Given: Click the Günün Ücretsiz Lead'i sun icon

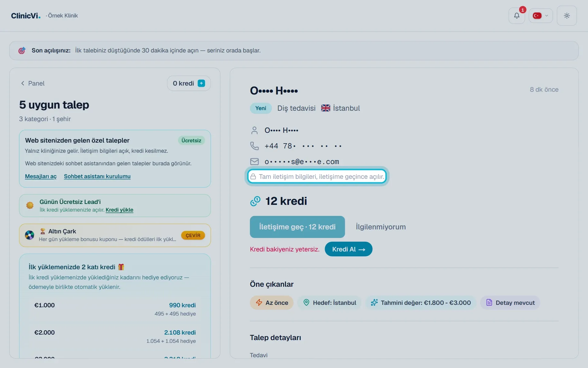Looking at the screenshot, I should click(x=30, y=205).
